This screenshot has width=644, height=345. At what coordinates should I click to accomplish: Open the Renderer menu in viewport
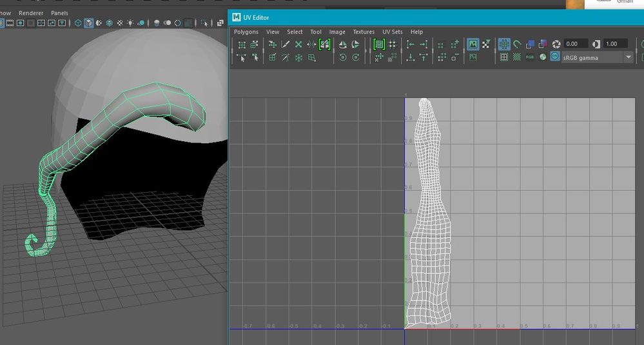point(31,13)
